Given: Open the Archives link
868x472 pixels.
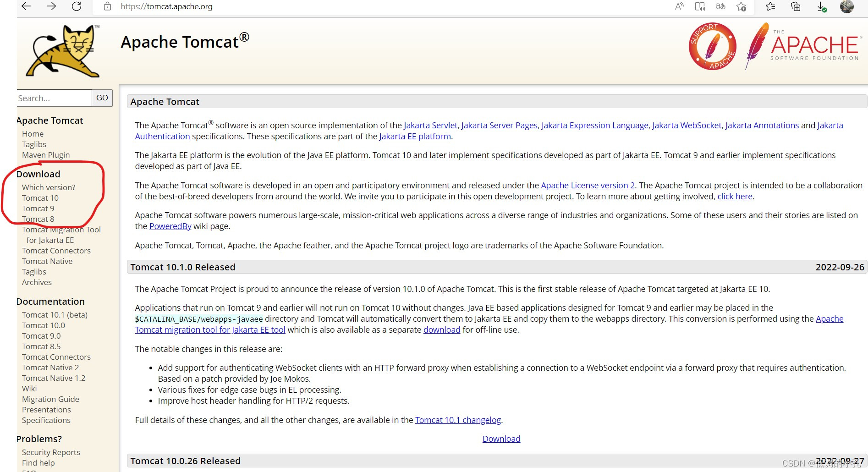Looking at the screenshot, I should (x=37, y=282).
